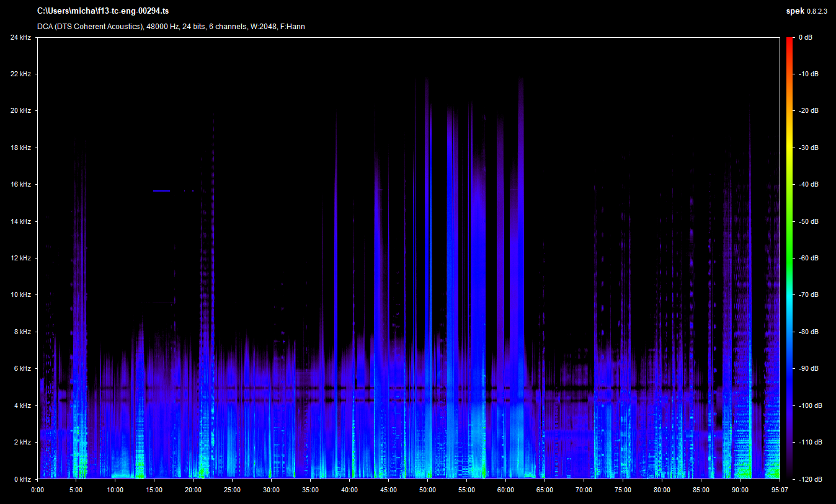Image resolution: width=836 pixels, height=504 pixels.
Task: Click the green middle of the dB color bar
Action: (789, 258)
